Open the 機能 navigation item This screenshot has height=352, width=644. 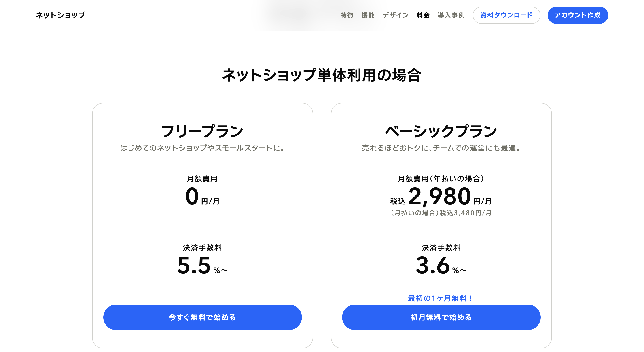click(367, 15)
